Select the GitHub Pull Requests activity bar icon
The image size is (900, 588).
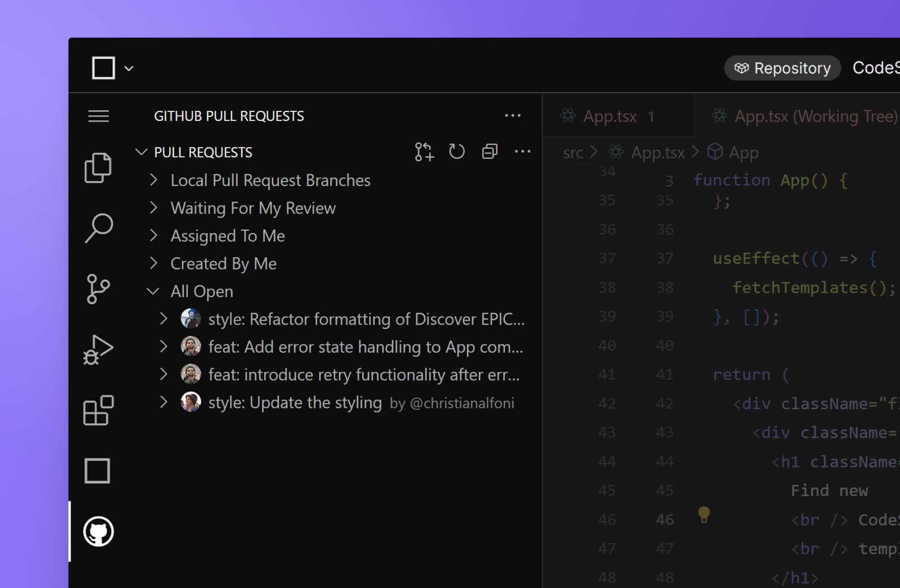[97, 531]
